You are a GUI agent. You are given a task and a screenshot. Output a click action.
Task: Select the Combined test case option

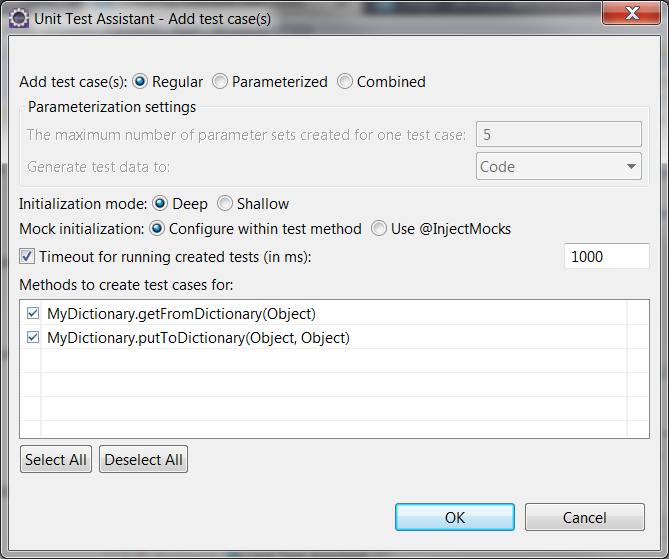pyautogui.click(x=345, y=82)
